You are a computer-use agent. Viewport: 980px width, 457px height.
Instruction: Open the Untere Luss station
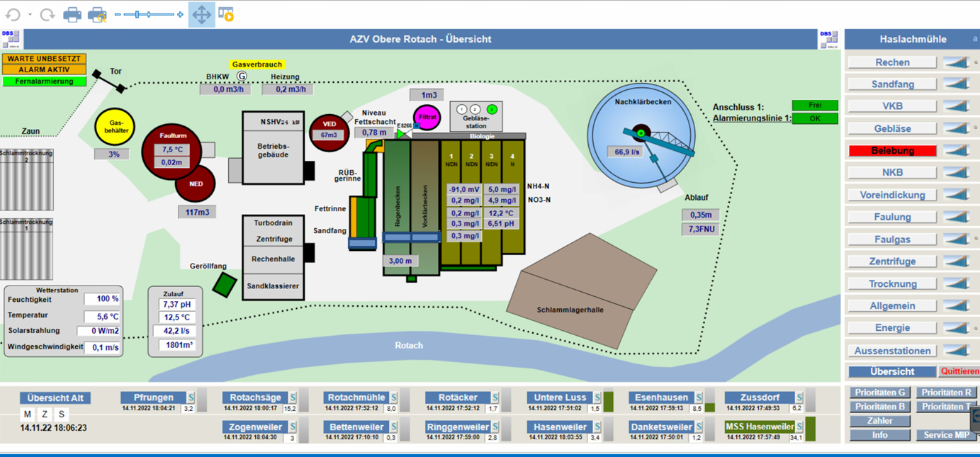[560, 397]
